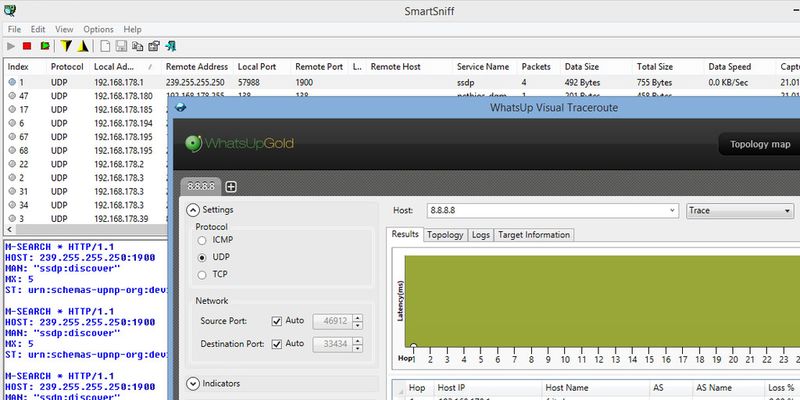This screenshot has width=800, height=400.
Task: Add a new traceroute tab with plus icon
Action: coord(231,187)
